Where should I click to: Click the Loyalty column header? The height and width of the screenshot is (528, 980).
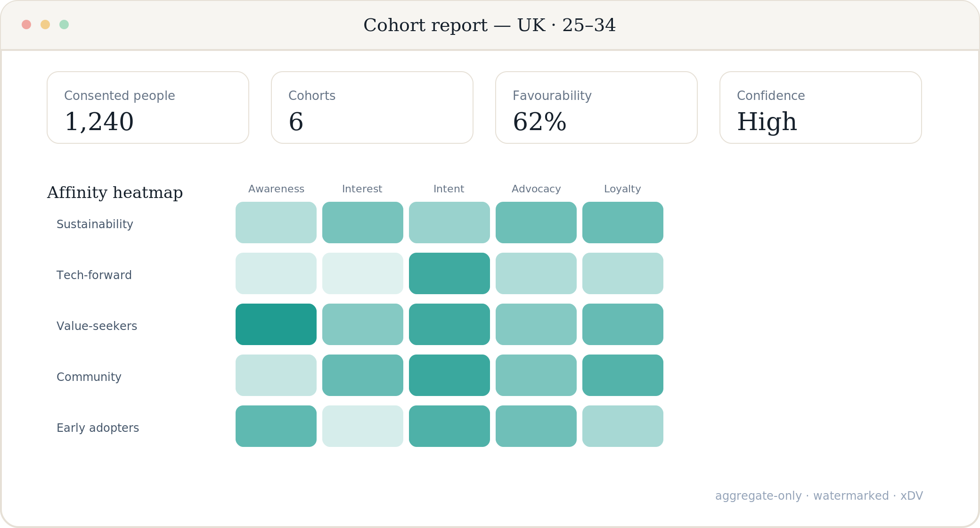622,189
